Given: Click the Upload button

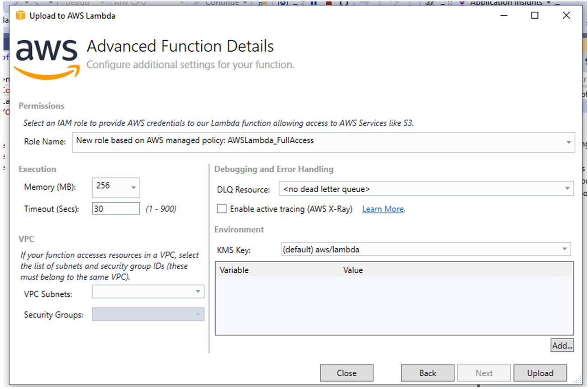Looking at the screenshot, I should pos(540,373).
